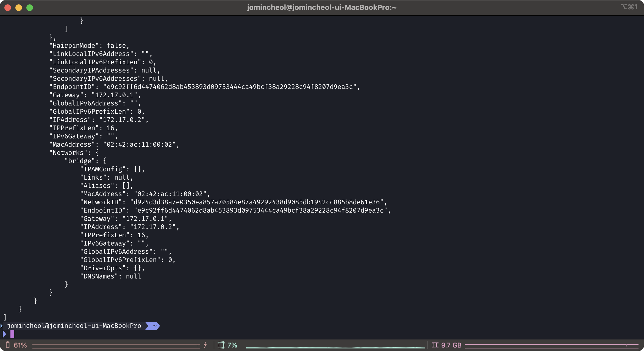The height and width of the screenshot is (351, 644).
Task: Click the CPU usage sparkline graph
Action: (x=335, y=347)
